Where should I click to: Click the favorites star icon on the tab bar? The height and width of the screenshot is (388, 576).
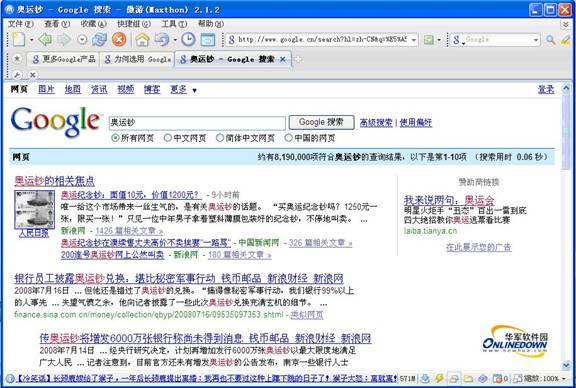pos(17,59)
